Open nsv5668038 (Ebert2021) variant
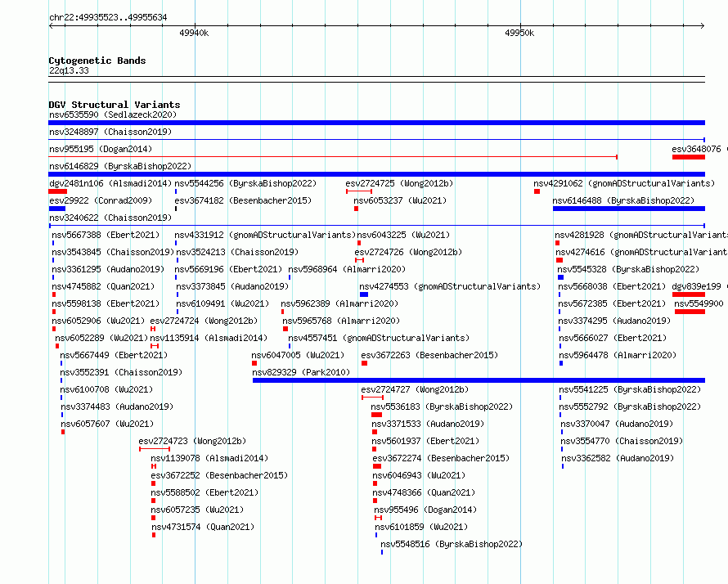Viewport: 728px width, 584px height. (x=612, y=286)
